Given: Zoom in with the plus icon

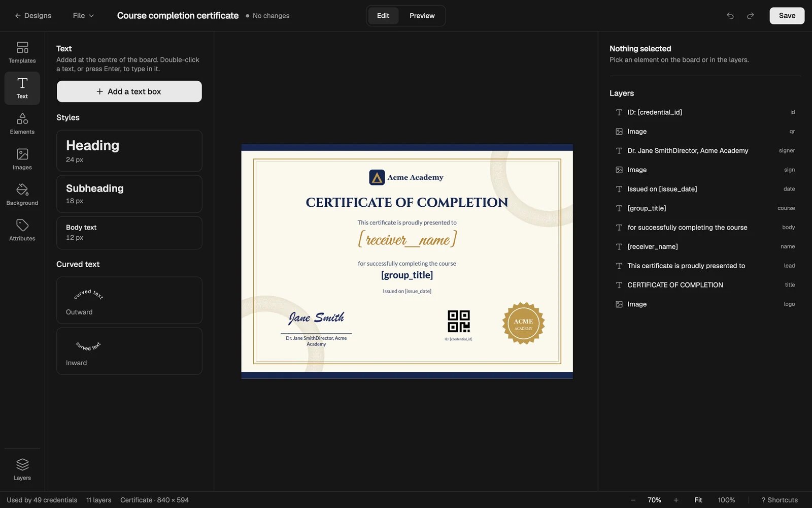Looking at the screenshot, I should coord(676,500).
